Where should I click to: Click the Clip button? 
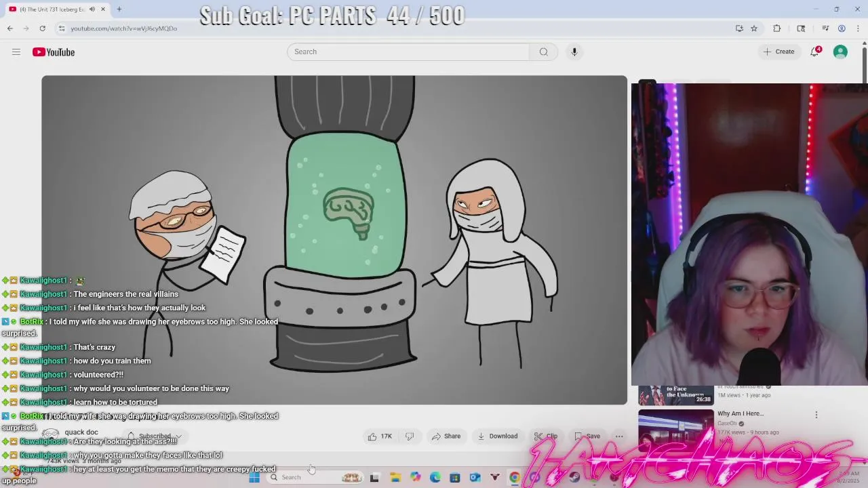point(546,436)
